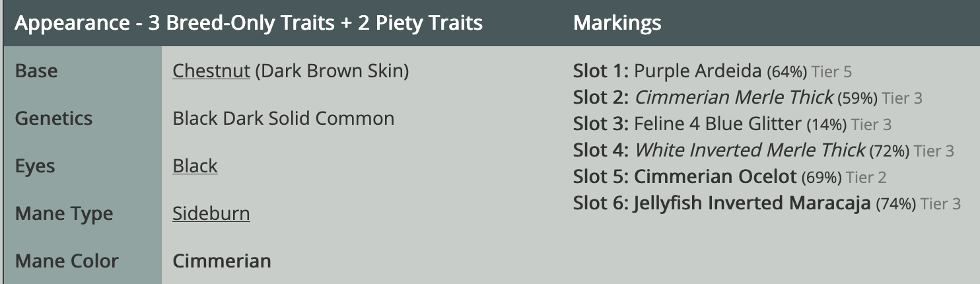The height and width of the screenshot is (284, 980).
Task: Click the Mane Color row label
Action: point(67,261)
